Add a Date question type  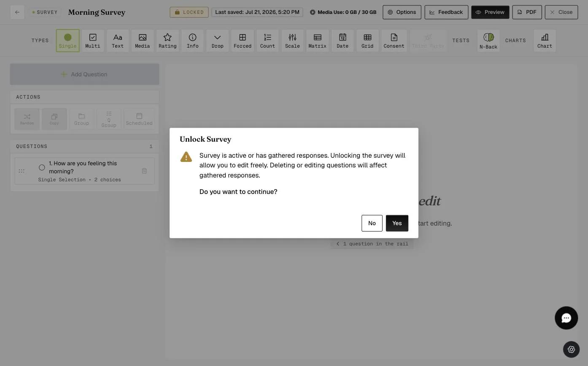343,40
